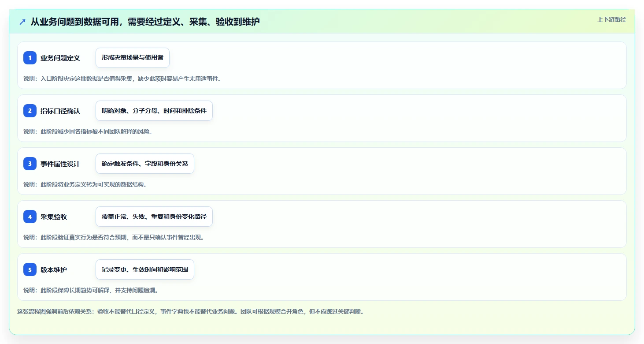Click the 明确对象、分子分母、时间和排除条件 chip
This screenshot has width=644, height=344.
point(154,111)
